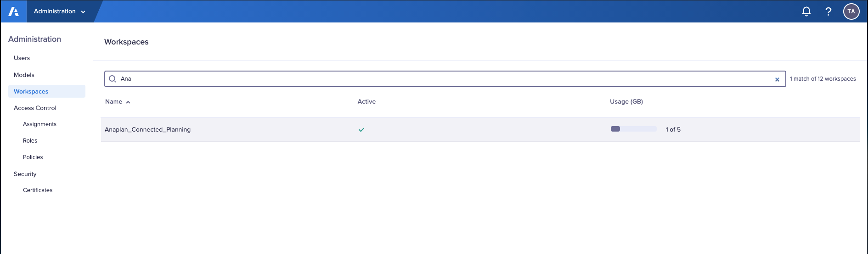Screen dimensions: 868x254
Task: Open the Anaplan_Connected_Planning workspace row
Action: click(x=480, y=130)
